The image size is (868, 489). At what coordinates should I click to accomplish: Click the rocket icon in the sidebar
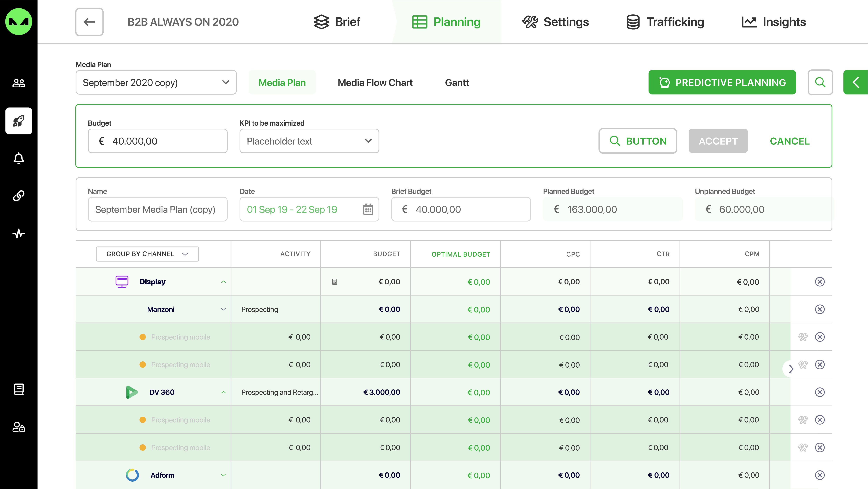[18, 121]
